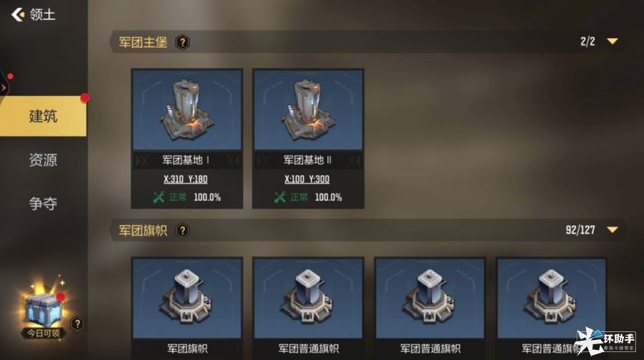The height and width of the screenshot is (360, 644).
Task: Click repair wrench icon on 军团基地 II
Action: 279,198
